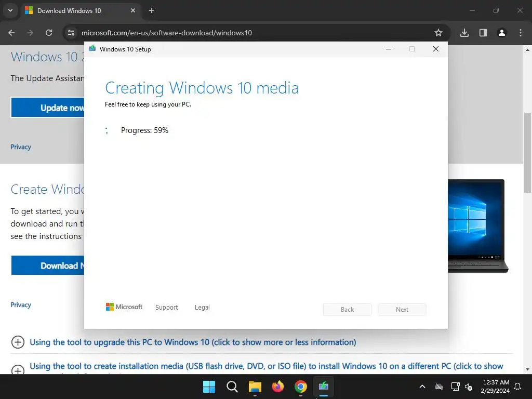Image resolution: width=532 pixels, height=399 pixels.
Task: Click Windows 10 Setup title icon
Action: pyautogui.click(x=92, y=49)
